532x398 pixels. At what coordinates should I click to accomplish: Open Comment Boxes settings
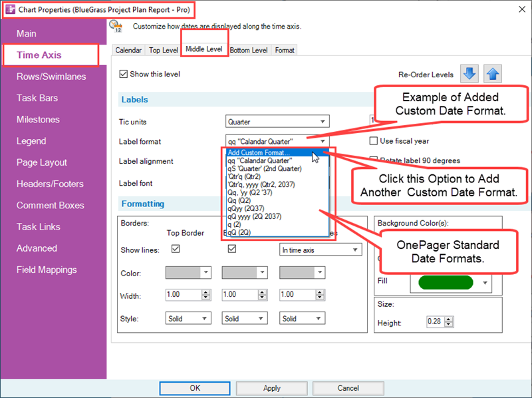point(51,206)
